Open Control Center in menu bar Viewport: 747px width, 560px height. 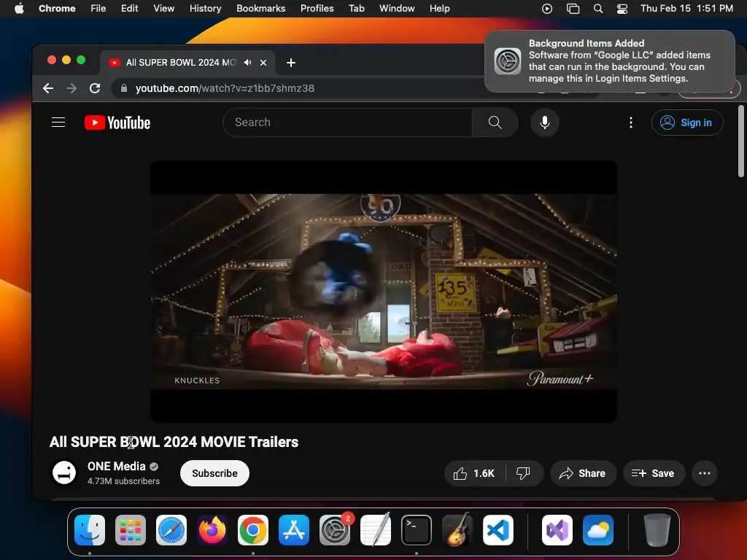pyautogui.click(x=622, y=8)
